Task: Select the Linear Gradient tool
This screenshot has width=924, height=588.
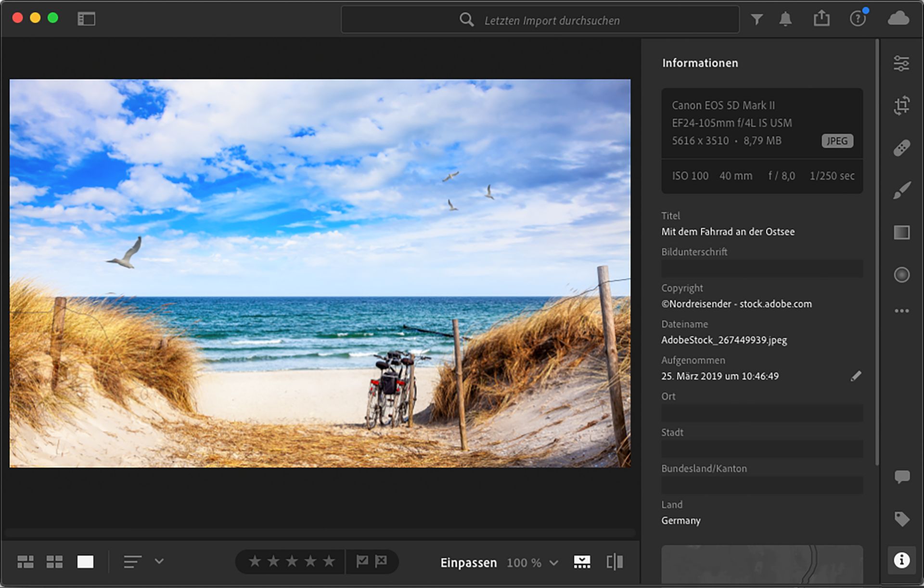Action: pos(901,232)
